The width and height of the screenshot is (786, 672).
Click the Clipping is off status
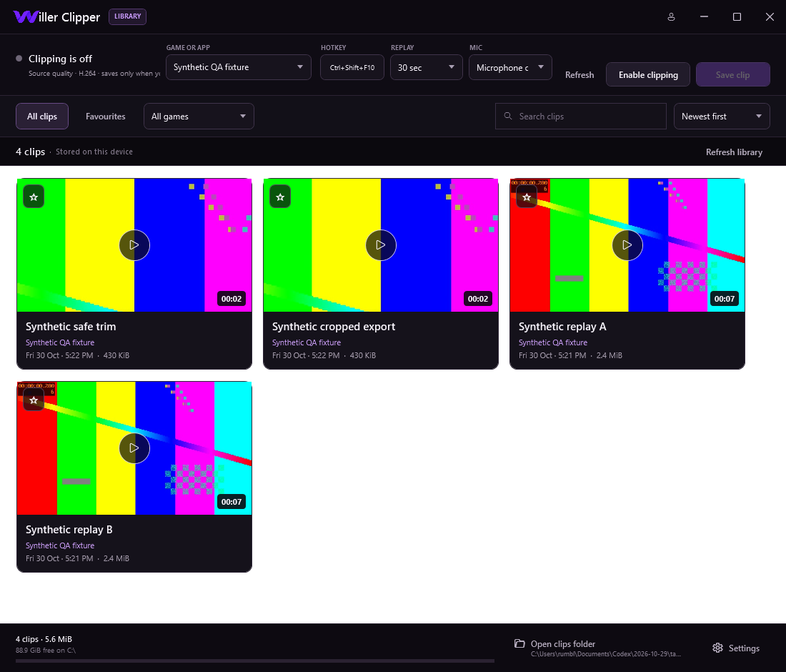[x=60, y=59]
